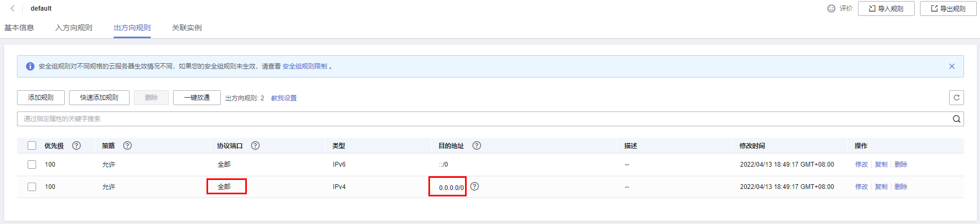The width and height of the screenshot is (980, 224).
Task: Switch to the 入方向规则 tab
Action: (x=74, y=28)
